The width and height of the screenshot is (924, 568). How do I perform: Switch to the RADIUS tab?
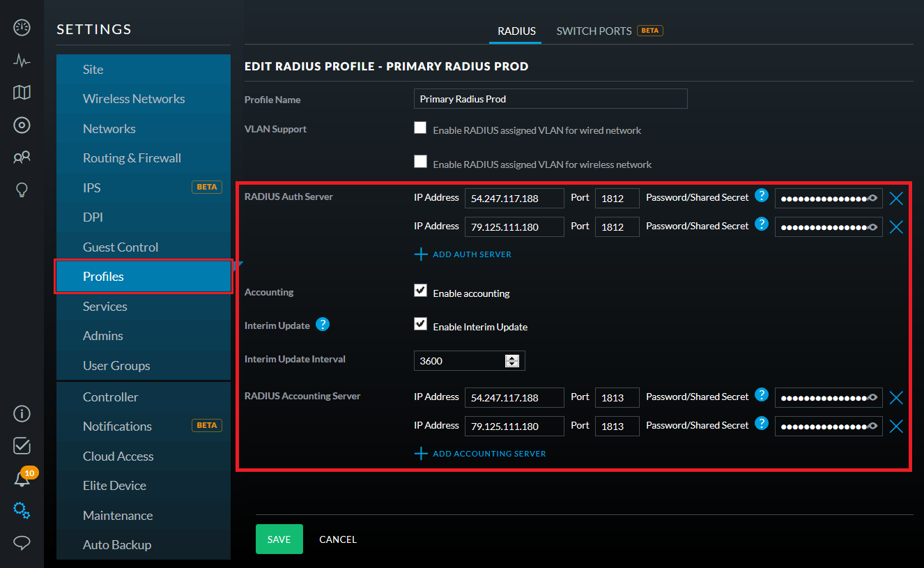tap(516, 31)
